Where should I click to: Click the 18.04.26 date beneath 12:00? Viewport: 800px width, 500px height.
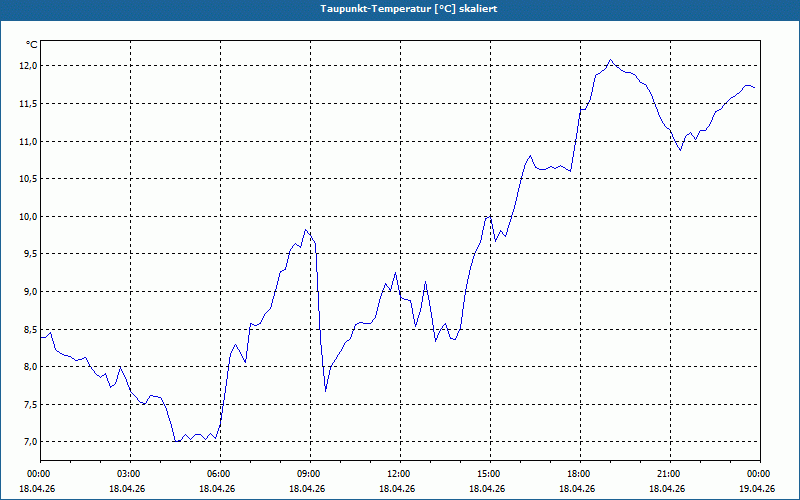click(x=397, y=488)
